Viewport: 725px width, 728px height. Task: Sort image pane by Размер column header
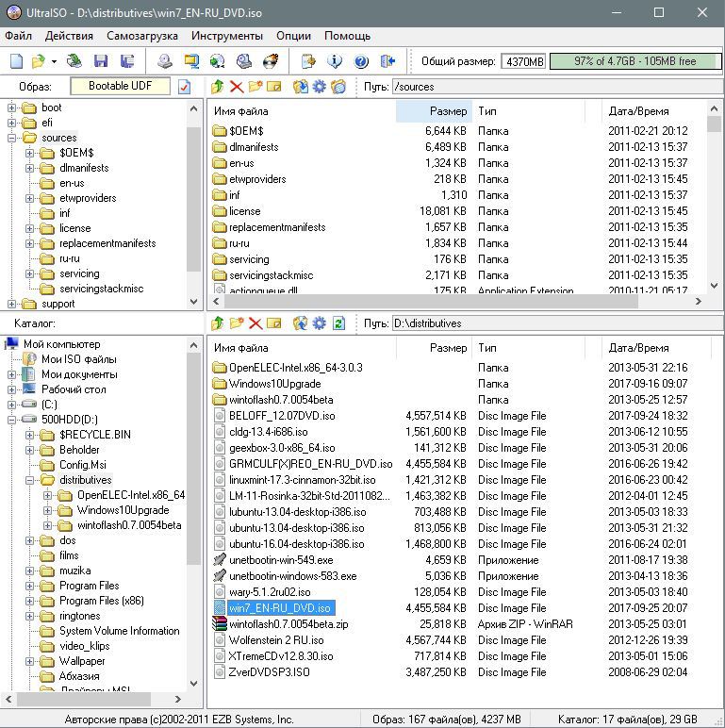tap(434, 111)
